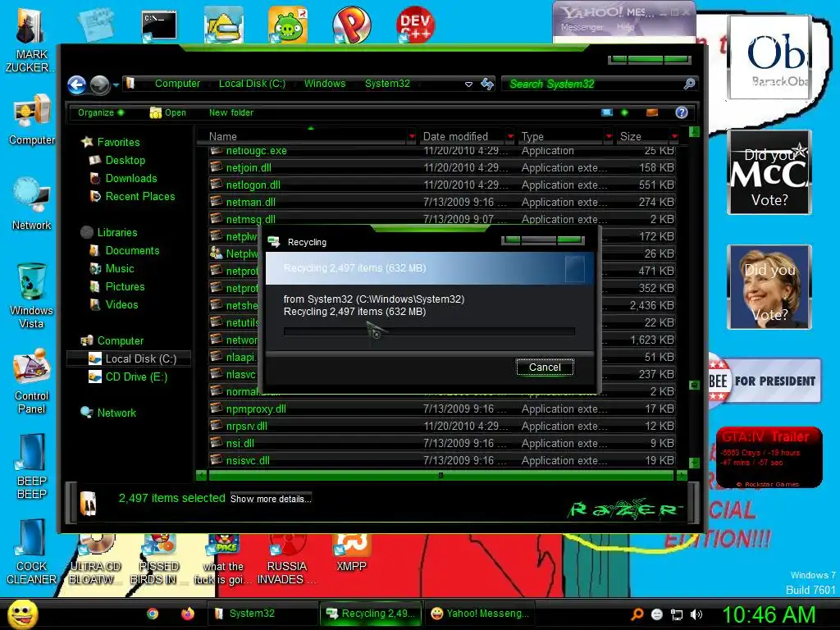
Task: Click the refresh icon beside address bar
Action: (x=487, y=84)
